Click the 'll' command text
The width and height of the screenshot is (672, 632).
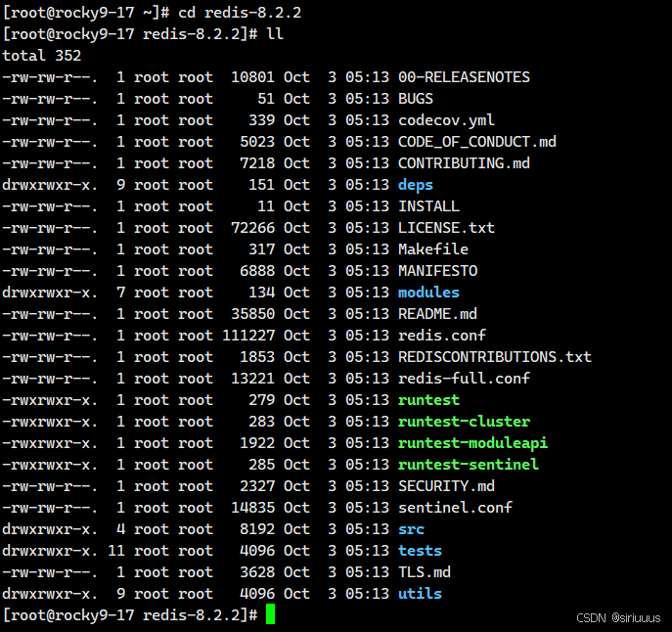[275, 34]
